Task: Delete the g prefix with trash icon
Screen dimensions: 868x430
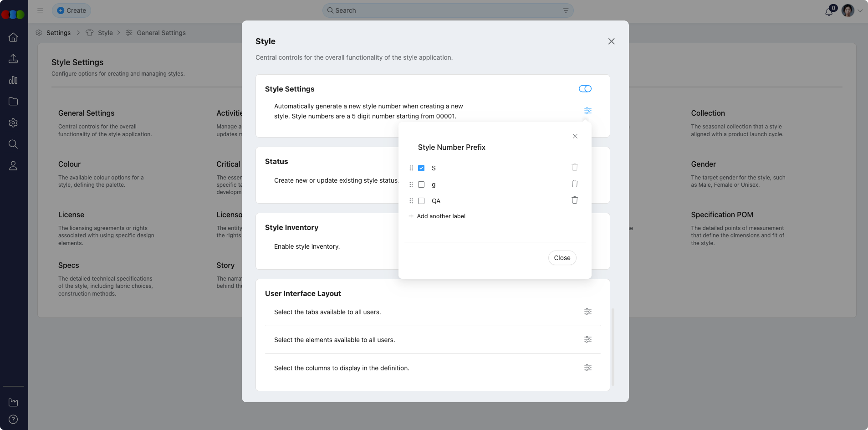Action: [x=574, y=184]
